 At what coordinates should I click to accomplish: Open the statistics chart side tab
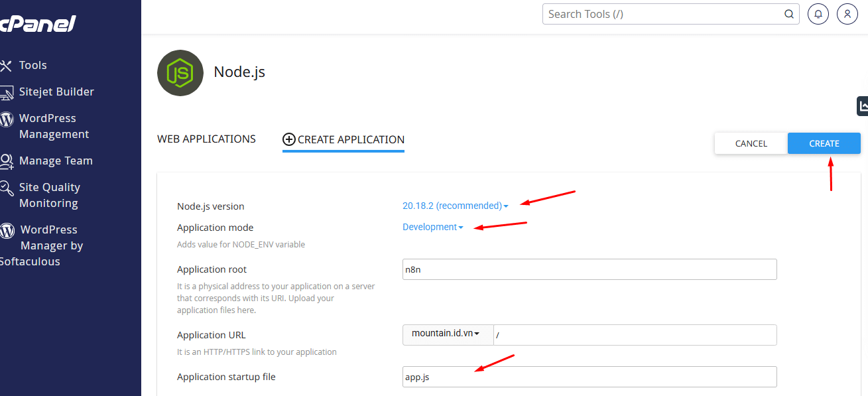click(x=863, y=105)
